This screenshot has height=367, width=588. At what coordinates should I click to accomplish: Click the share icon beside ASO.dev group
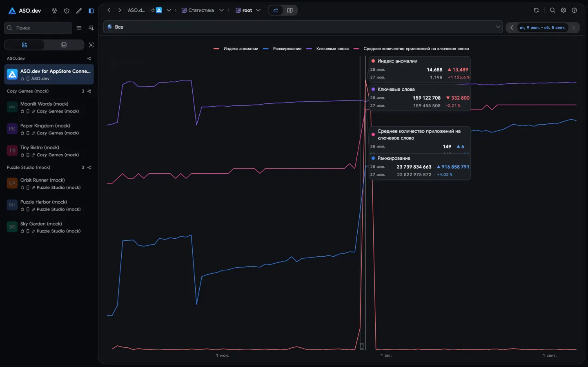point(89,58)
